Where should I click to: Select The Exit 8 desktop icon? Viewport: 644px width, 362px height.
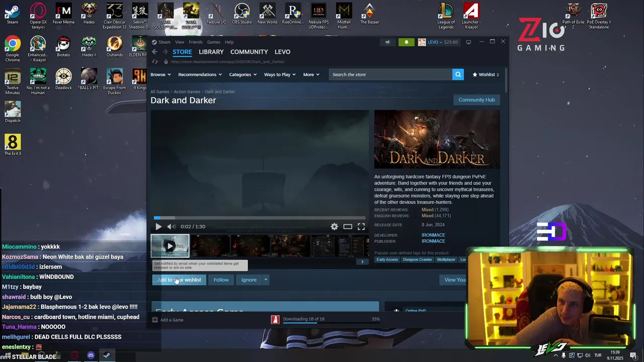[x=13, y=145]
